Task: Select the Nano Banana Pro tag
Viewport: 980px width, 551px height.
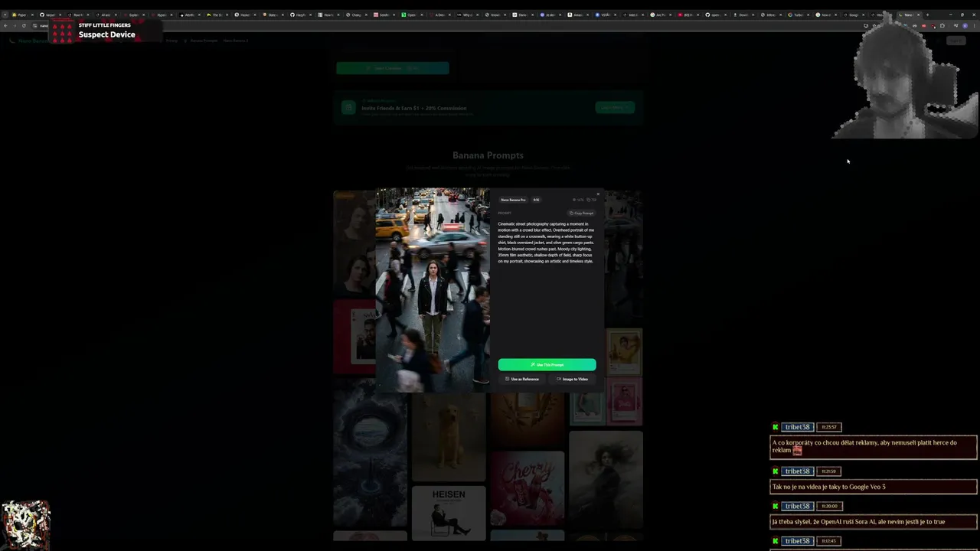Action: point(513,200)
